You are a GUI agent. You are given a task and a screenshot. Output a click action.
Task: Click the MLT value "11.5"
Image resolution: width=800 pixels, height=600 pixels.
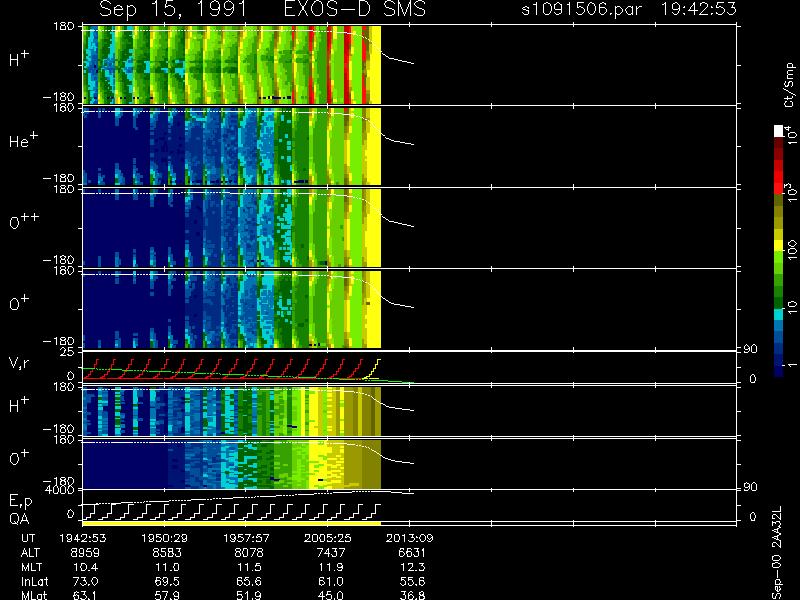click(x=249, y=567)
